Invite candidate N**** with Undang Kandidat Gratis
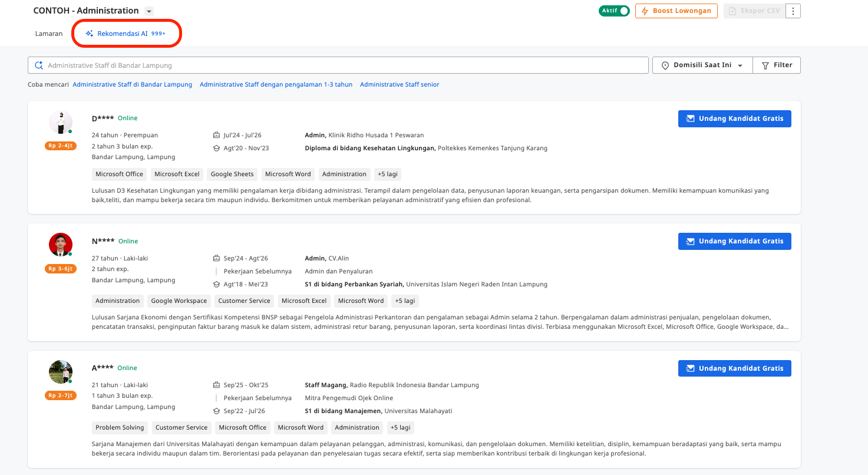 (735, 241)
